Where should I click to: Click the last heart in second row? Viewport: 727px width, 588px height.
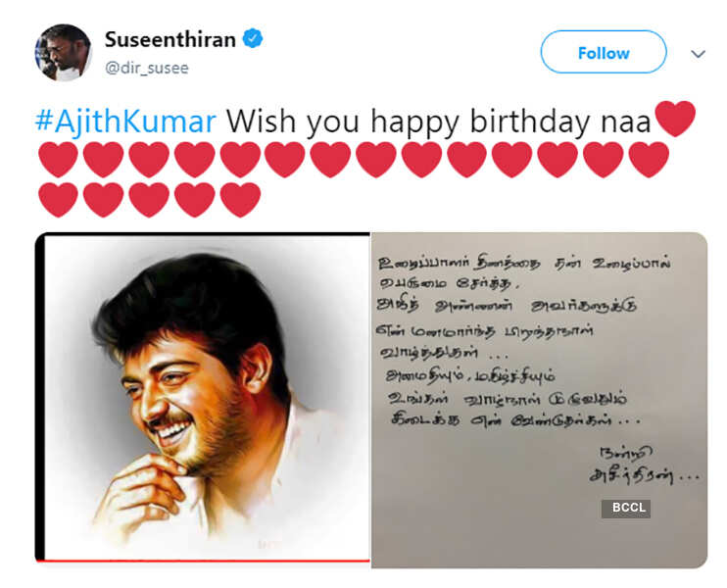tap(649, 160)
